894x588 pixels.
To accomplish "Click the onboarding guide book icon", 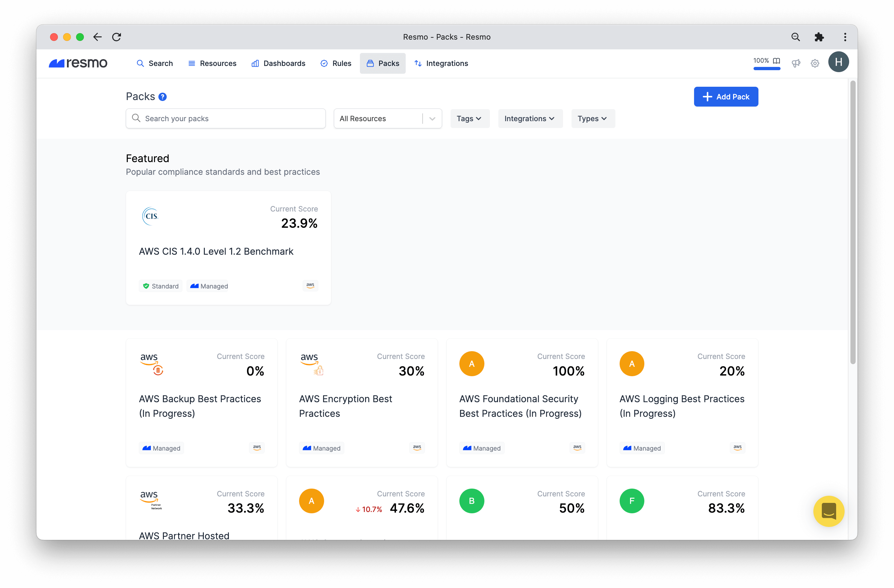I will click(776, 60).
